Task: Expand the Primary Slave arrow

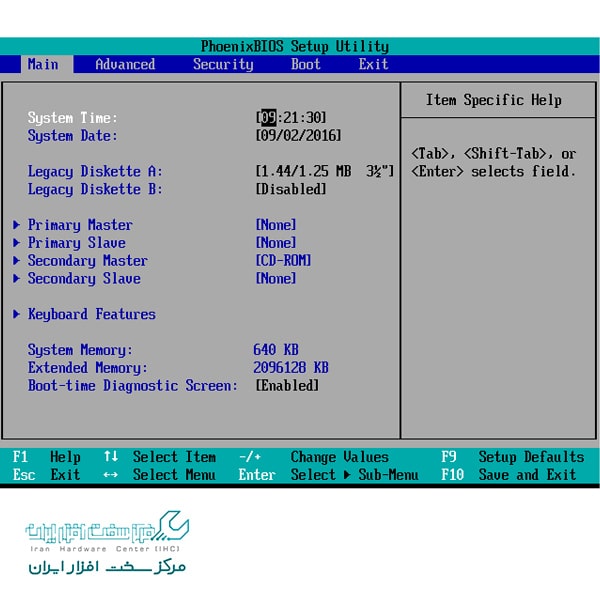Action: (16, 243)
